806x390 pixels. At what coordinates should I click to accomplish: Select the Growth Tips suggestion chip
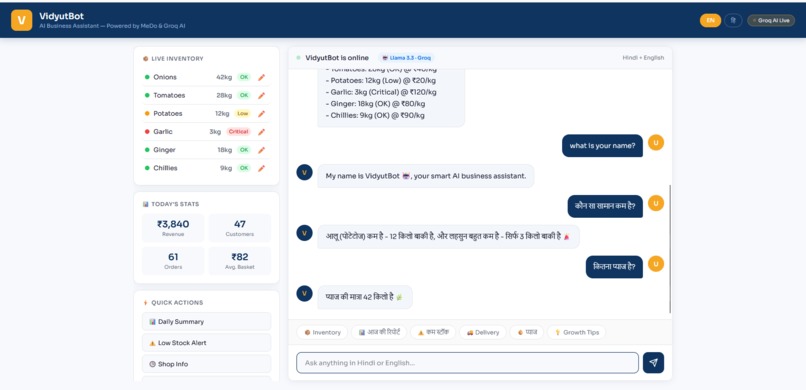(x=577, y=332)
